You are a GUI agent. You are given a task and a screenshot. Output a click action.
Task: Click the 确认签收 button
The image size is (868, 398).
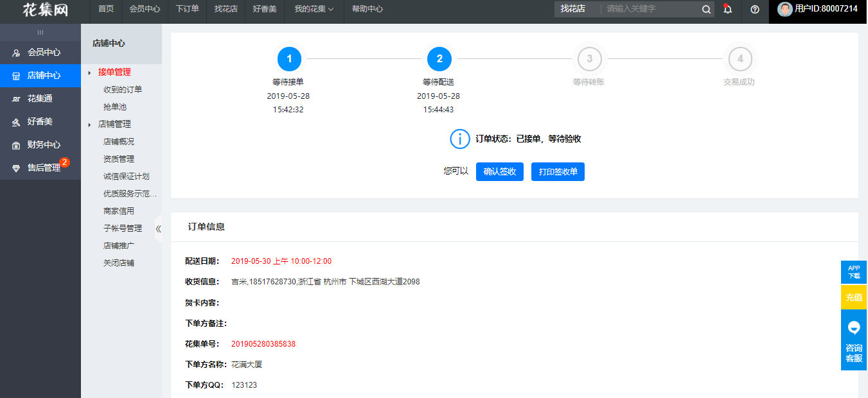coord(499,172)
